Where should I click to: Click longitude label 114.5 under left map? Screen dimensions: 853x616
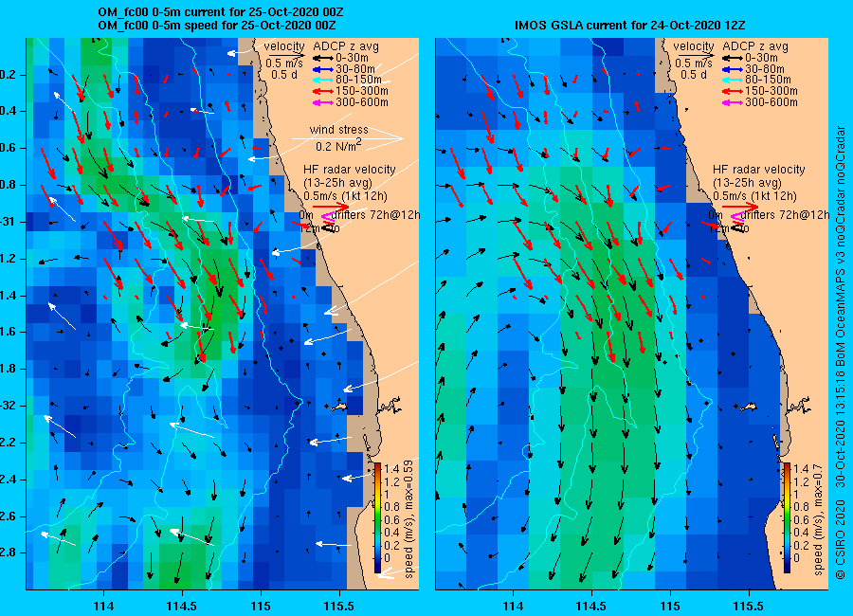(x=182, y=606)
